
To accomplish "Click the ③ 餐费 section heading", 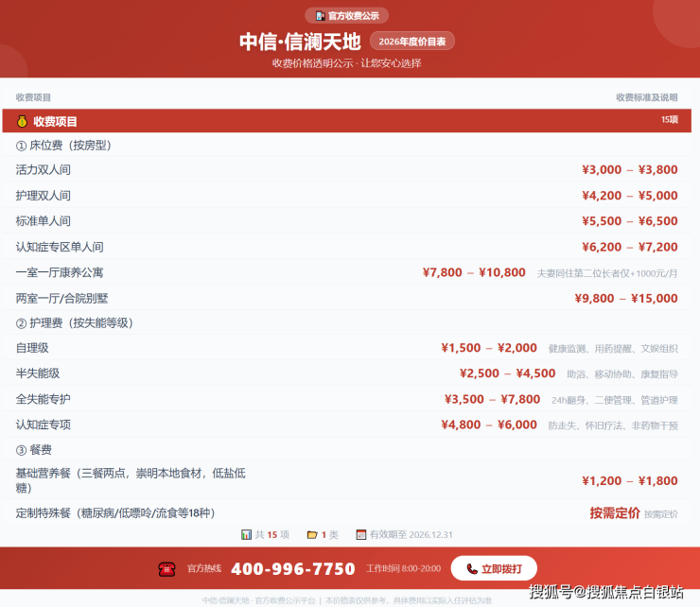I will pos(34,449).
